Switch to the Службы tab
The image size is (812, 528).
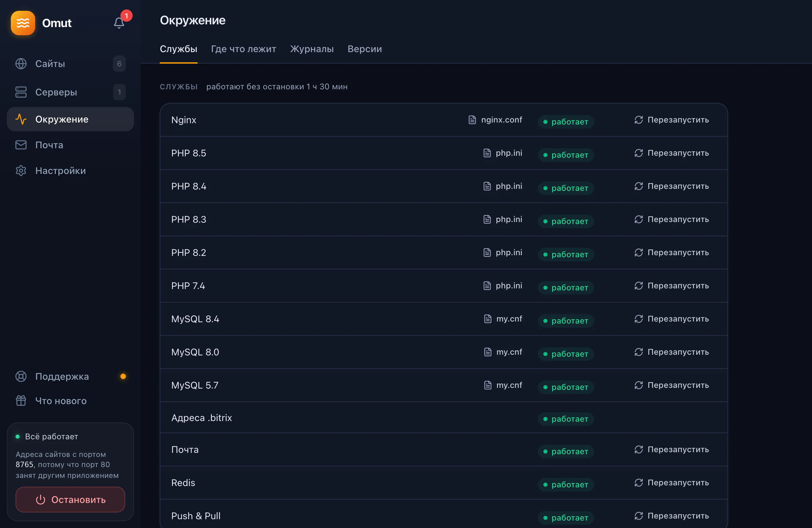click(178, 49)
